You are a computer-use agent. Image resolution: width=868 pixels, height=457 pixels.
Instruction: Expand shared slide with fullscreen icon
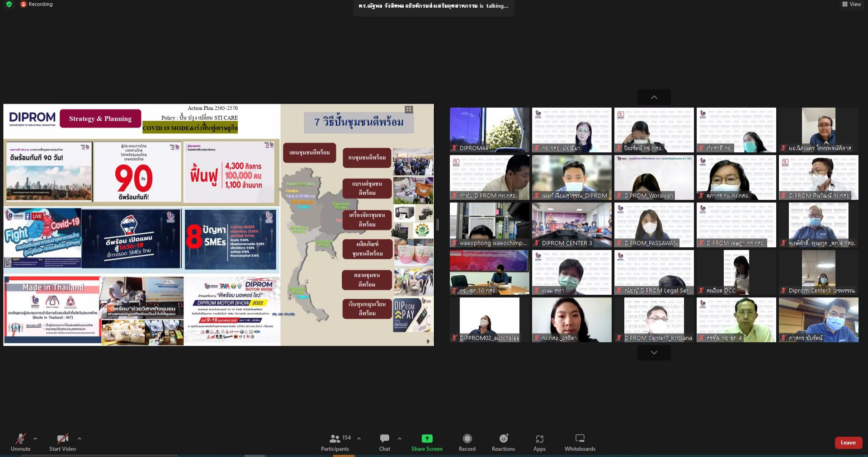pyautogui.click(x=409, y=109)
